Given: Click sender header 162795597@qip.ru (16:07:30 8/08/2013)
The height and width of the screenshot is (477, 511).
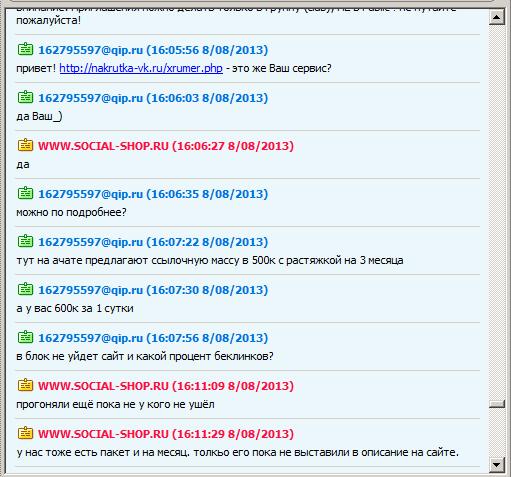Looking at the screenshot, I should (153, 290).
